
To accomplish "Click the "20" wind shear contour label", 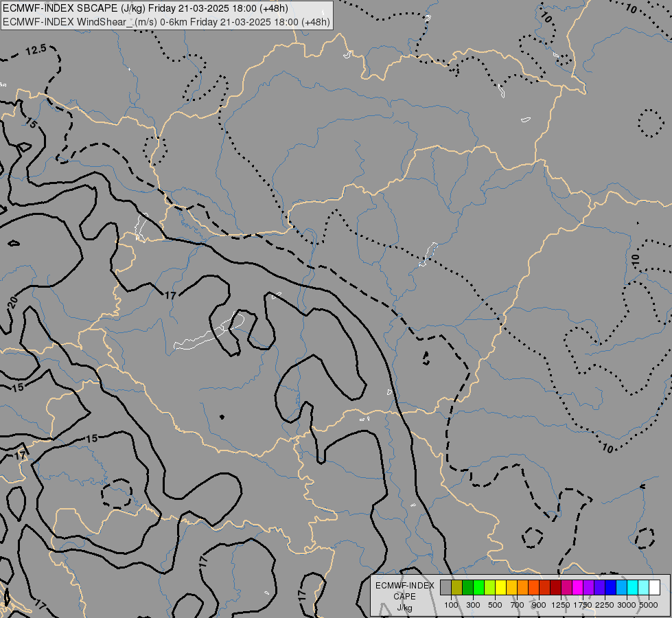I will click(13, 302).
